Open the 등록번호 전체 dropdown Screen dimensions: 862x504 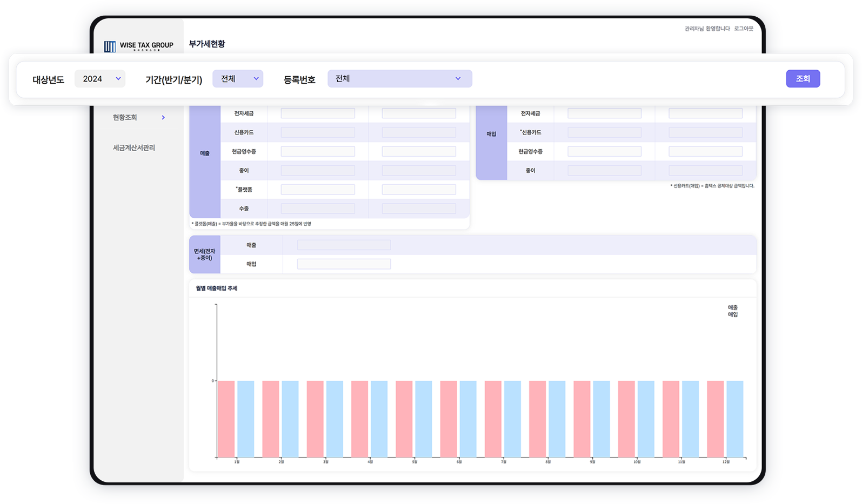click(399, 79)
